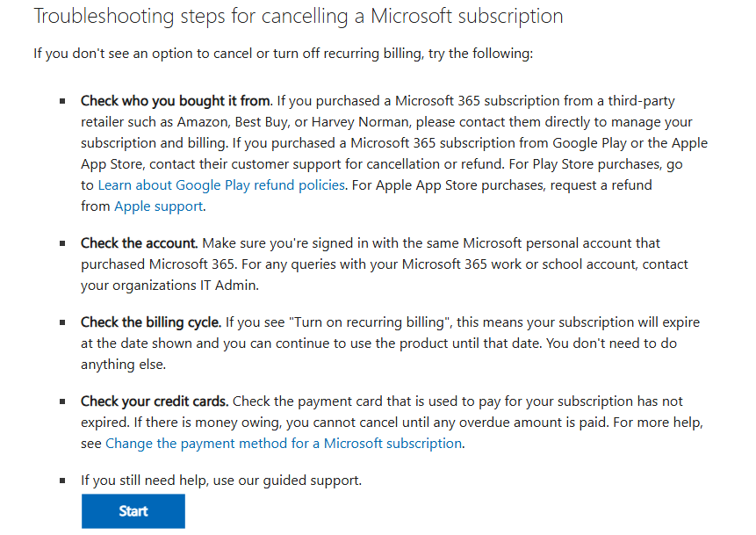
Task: Click the Troubleshooting steps page heading
Action: 299,17
